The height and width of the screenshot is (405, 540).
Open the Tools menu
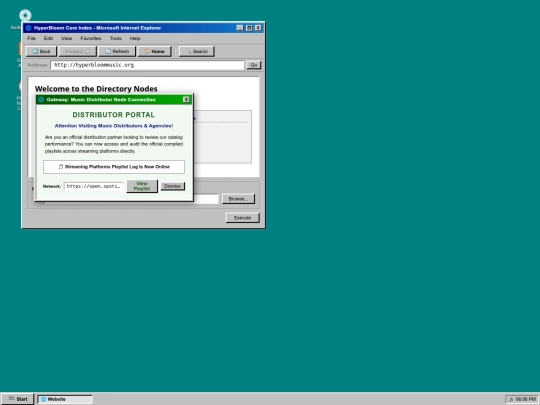point(116,38)
